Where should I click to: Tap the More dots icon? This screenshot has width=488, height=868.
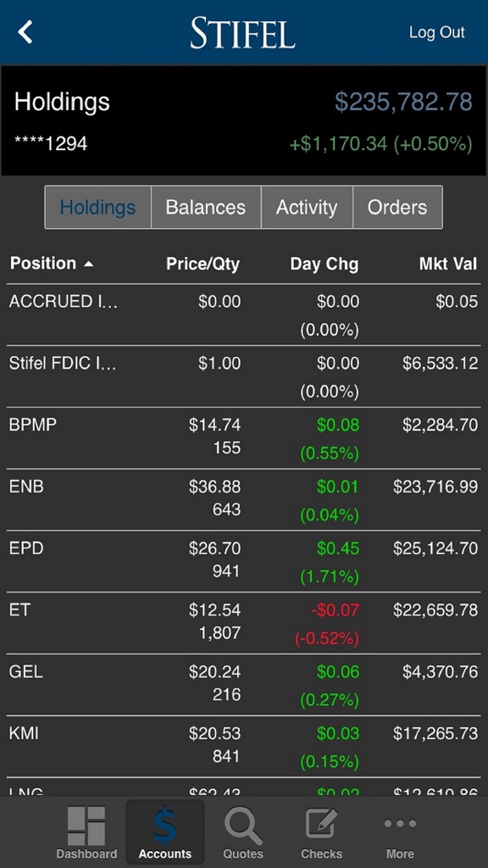400,824
